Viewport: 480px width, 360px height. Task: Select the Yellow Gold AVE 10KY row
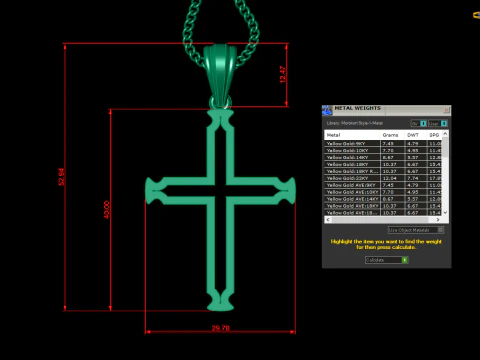tap(383, 192)
